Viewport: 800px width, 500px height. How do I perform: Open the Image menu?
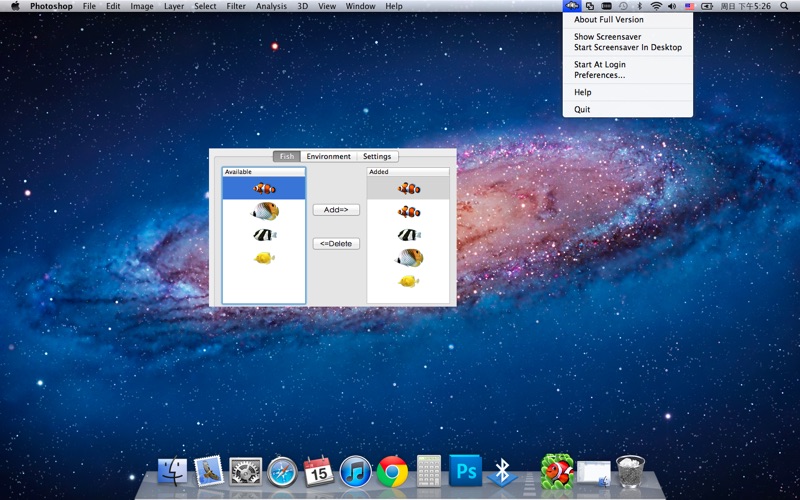tap(142, 6)
